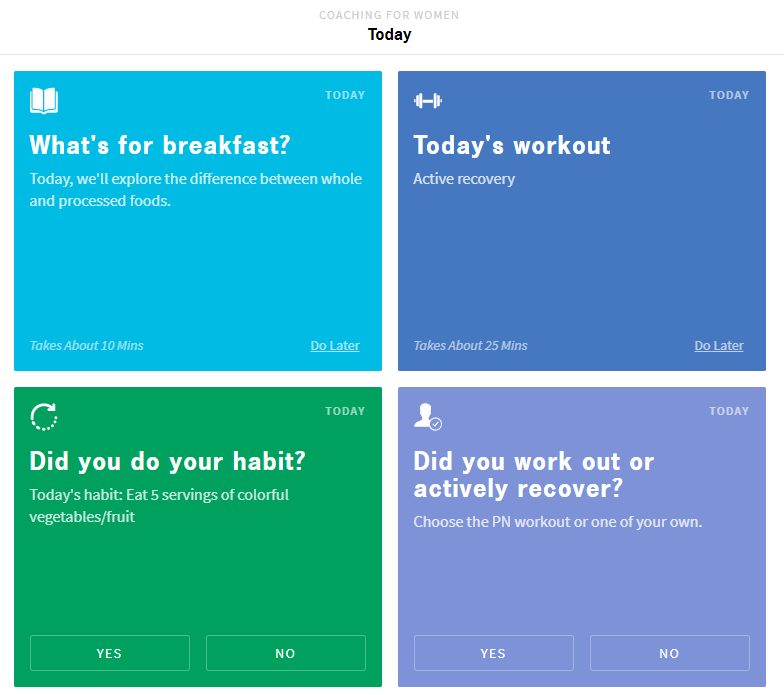Open the "Today's workout" heading
Image resolution: width=784 pixels, height=695 pixels.
point(512,146)
